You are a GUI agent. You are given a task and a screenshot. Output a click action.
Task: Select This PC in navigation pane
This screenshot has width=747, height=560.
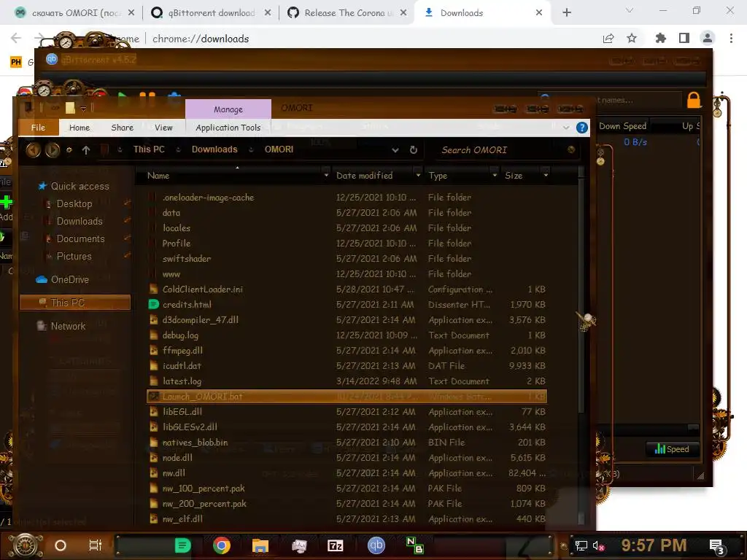click(x=75, y=303)
